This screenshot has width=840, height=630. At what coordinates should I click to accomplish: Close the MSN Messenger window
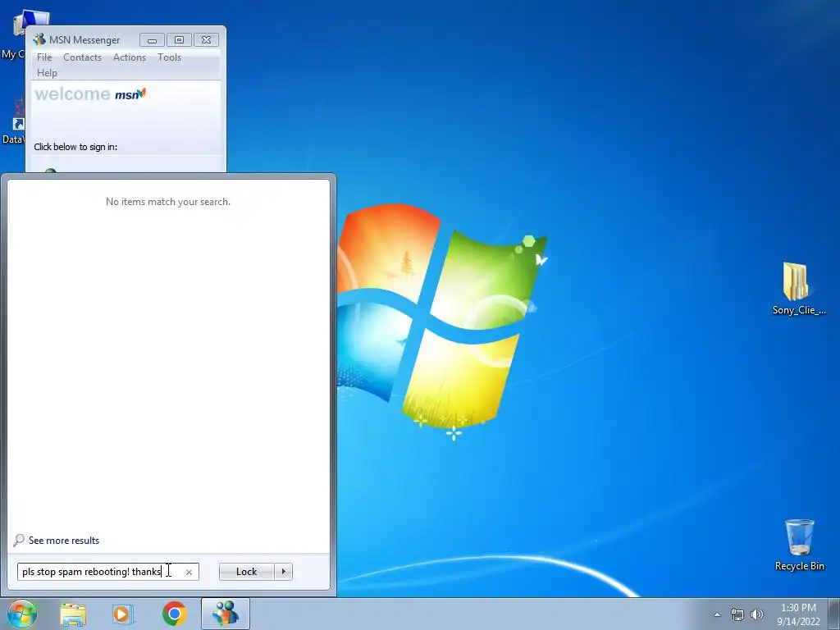(206, 39)
